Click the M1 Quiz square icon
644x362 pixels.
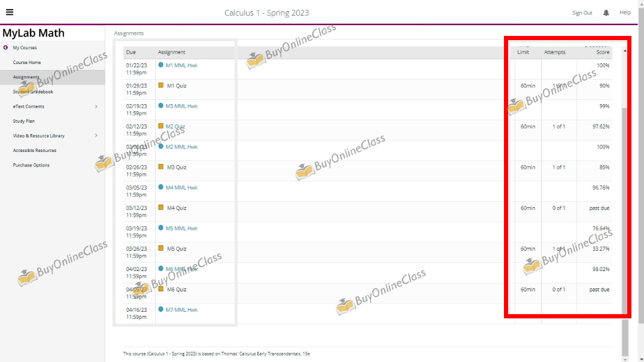161,86
